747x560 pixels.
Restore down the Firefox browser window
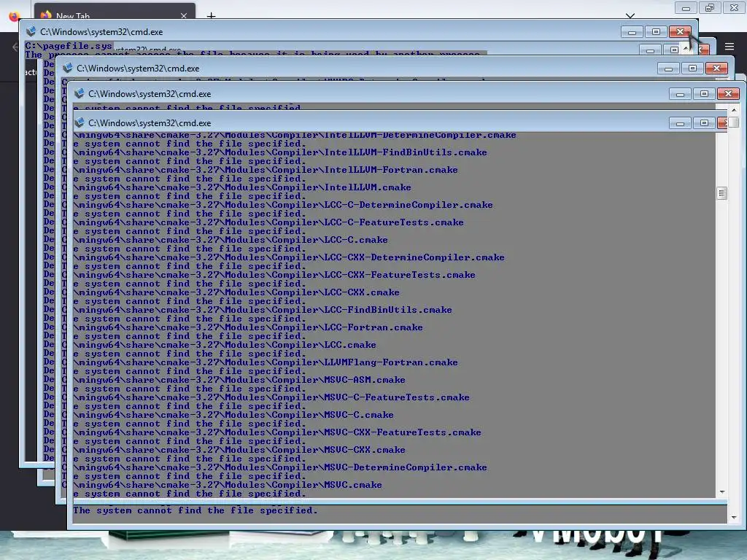point(710,7)
